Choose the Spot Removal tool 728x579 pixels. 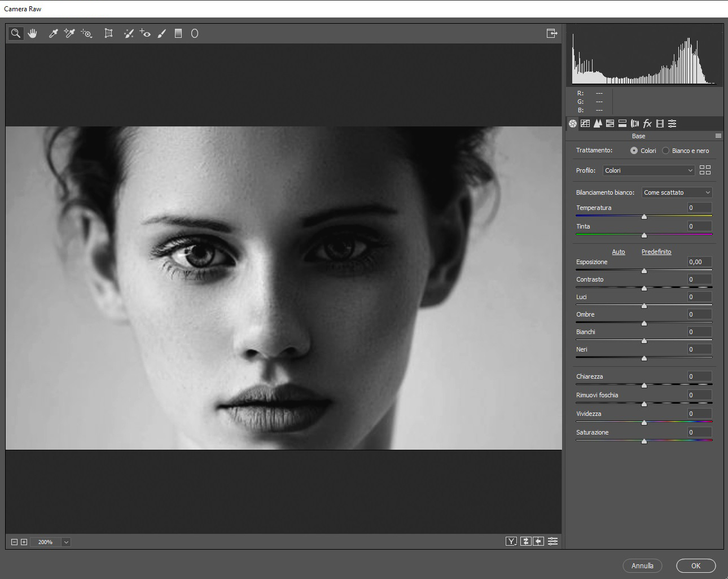coord(129,33)
